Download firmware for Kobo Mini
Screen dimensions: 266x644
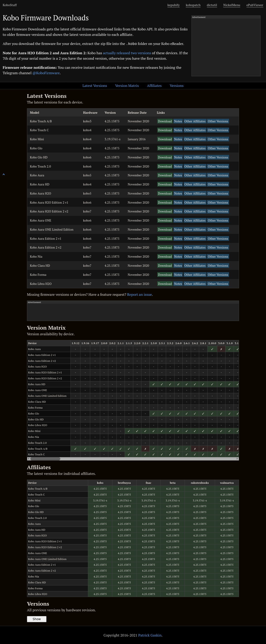165,139
